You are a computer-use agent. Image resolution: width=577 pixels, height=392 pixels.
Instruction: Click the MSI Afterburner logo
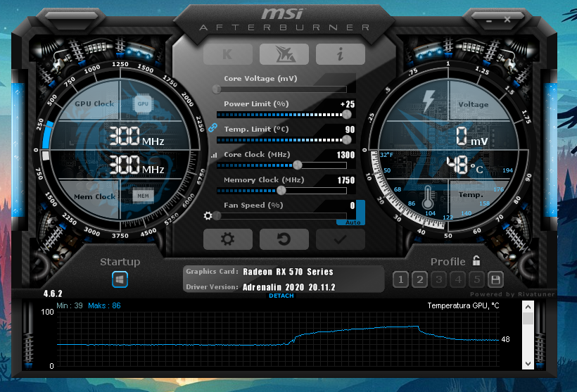[284, 20]
